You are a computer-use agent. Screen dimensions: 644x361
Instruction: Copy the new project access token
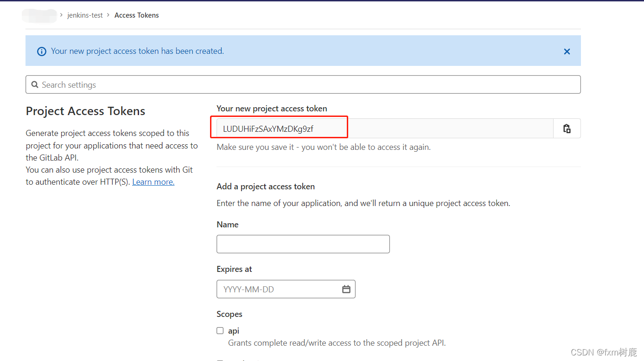click(567, 129)
